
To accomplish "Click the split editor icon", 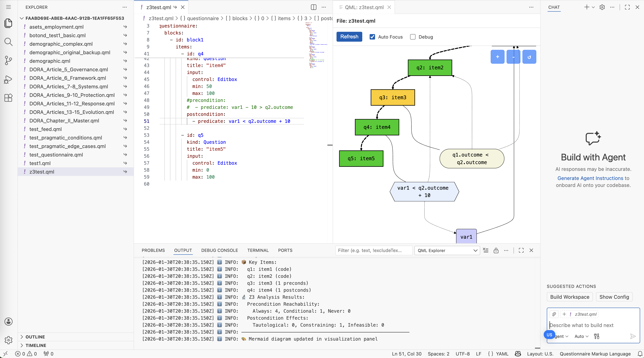I will [x=313, y=7].
